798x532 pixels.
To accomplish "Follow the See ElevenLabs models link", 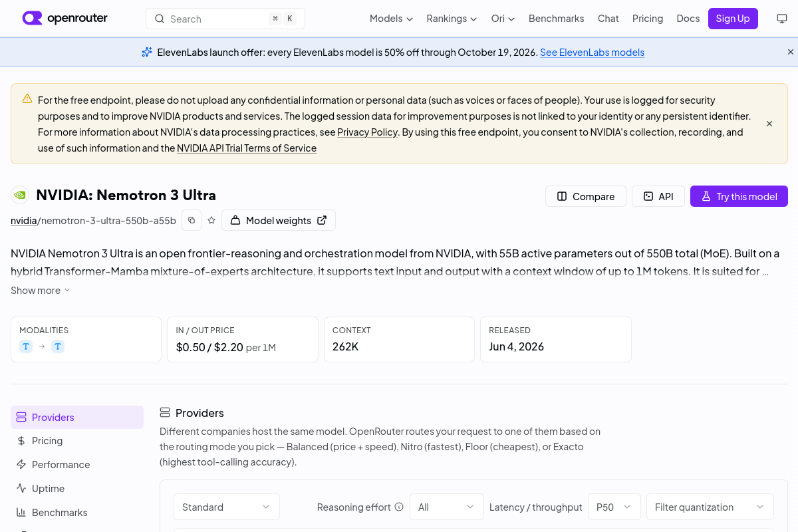I will pos(592,53).
